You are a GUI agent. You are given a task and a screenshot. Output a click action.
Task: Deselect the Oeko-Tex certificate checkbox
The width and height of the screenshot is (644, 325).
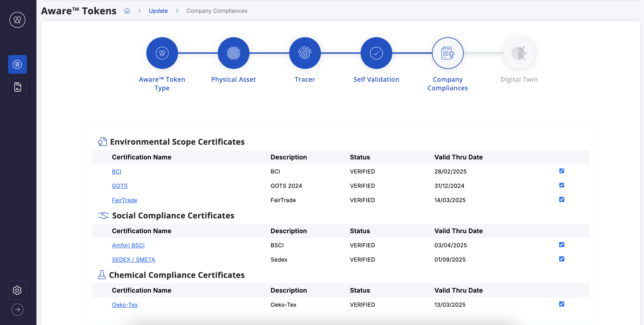(562, 304)
